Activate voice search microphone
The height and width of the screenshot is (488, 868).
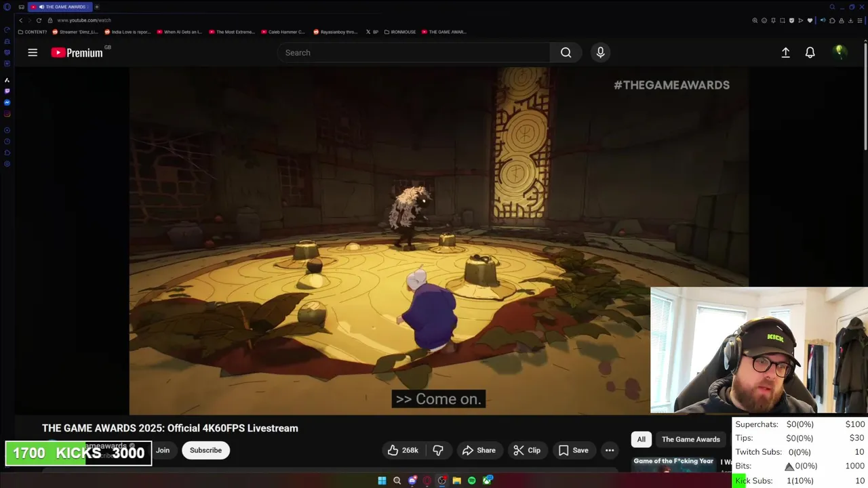pyautogui.click(x=600, y=52)
